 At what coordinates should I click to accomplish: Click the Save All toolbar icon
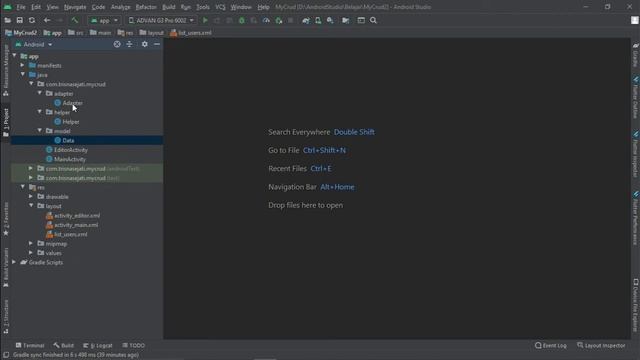pyautogui.click(x=20, y=20)
